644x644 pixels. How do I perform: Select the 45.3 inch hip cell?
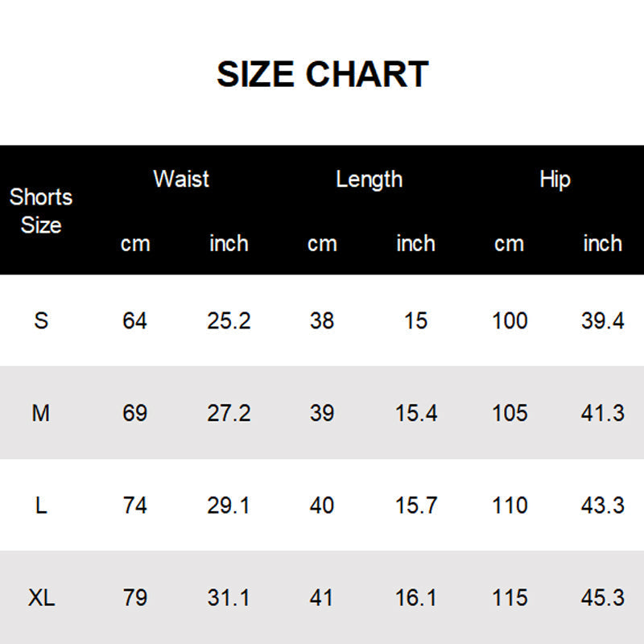(x=602, y=598)
